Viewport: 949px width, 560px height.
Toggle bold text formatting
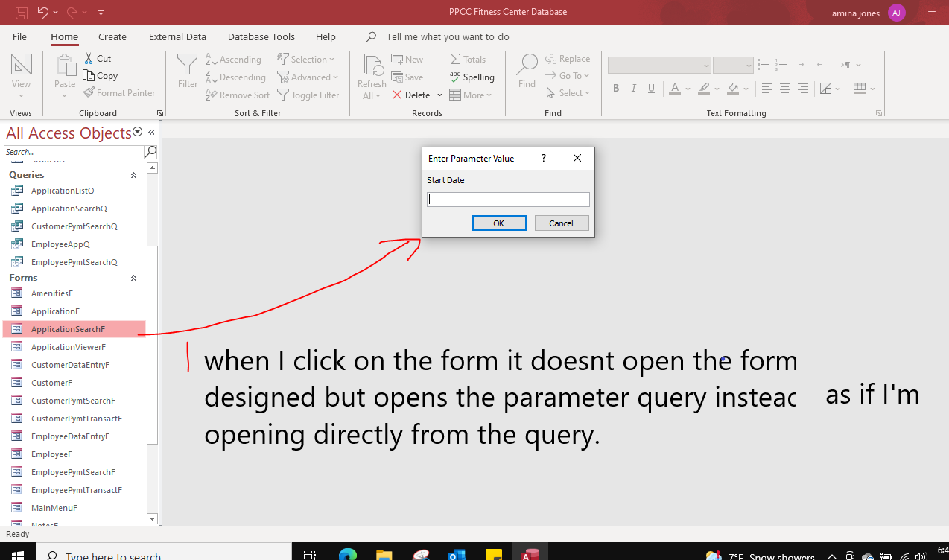(x=615, y=88)
